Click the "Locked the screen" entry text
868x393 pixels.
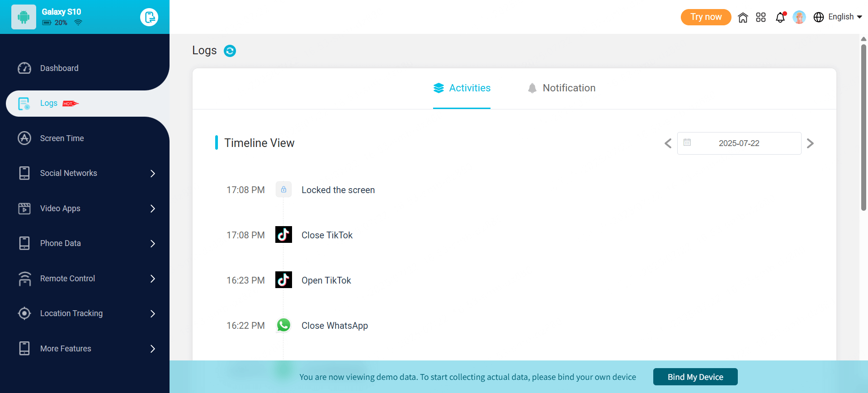338,190
